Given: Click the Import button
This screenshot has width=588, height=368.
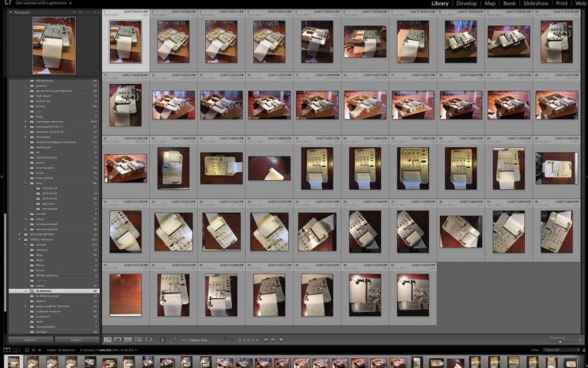Looking at the screenshot, I should click(x=30, y=340).
